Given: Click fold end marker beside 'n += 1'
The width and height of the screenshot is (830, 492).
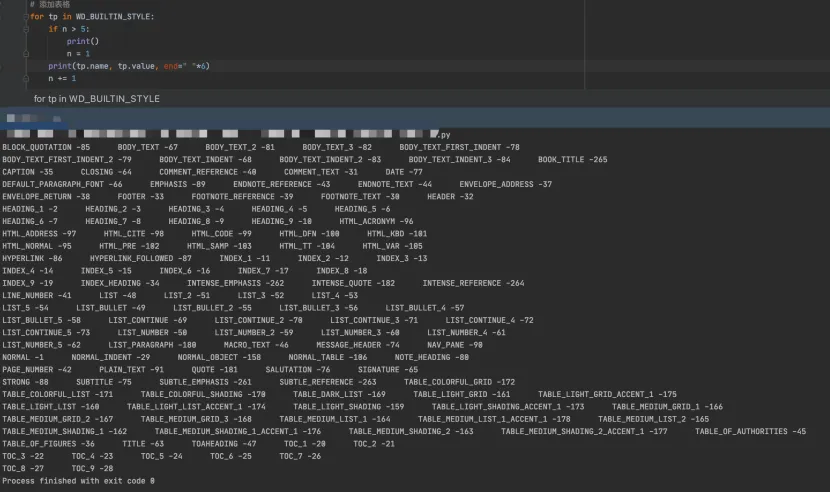Looking at the screenshot, I should (25, 79).
